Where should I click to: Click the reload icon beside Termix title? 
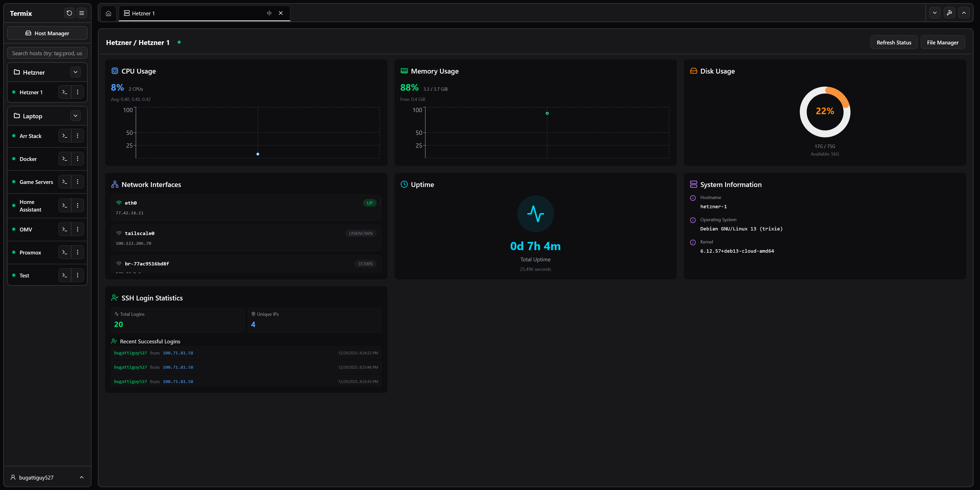pos(69,13)
